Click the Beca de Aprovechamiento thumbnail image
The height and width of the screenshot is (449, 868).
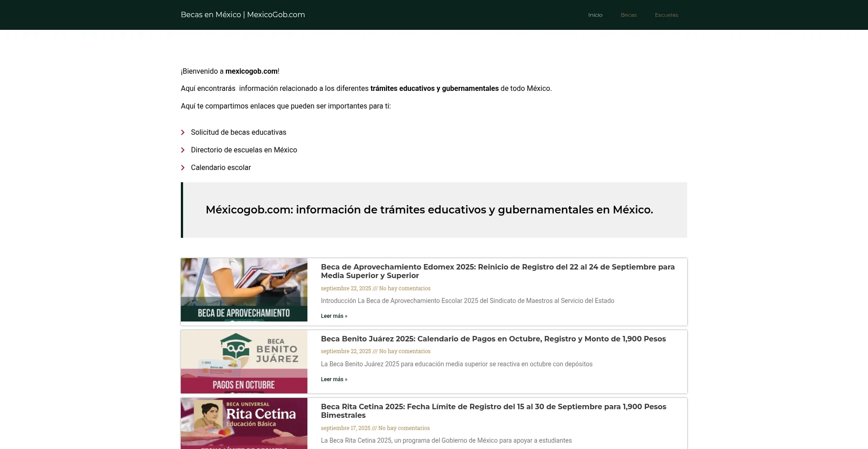(x=244, y=289)
